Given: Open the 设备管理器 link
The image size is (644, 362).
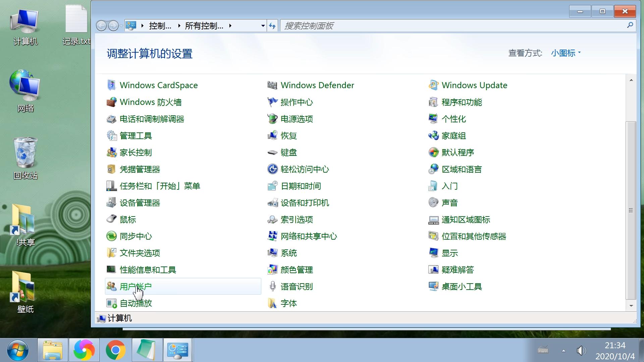Looking at the screenshot, I should 140,203.
